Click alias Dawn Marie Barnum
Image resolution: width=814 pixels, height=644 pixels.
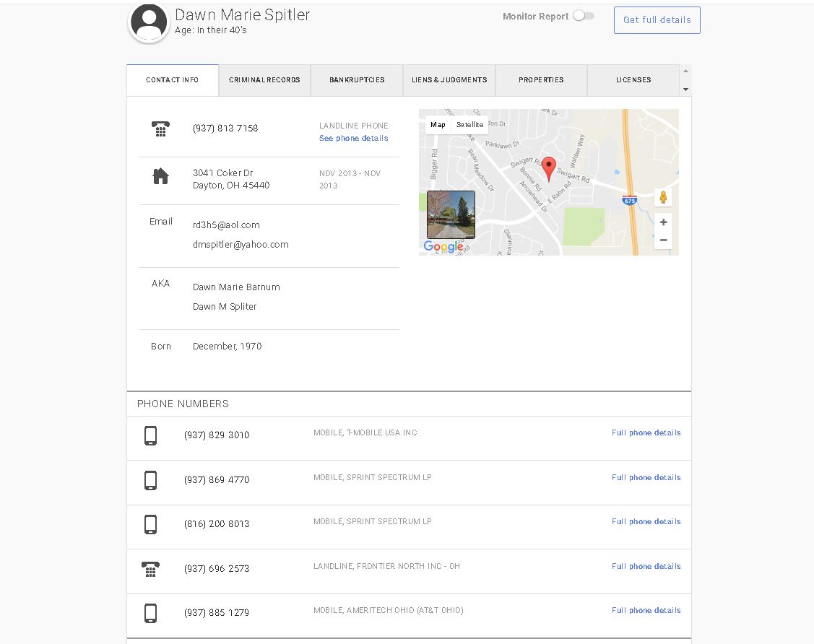(x=236, y=287)
